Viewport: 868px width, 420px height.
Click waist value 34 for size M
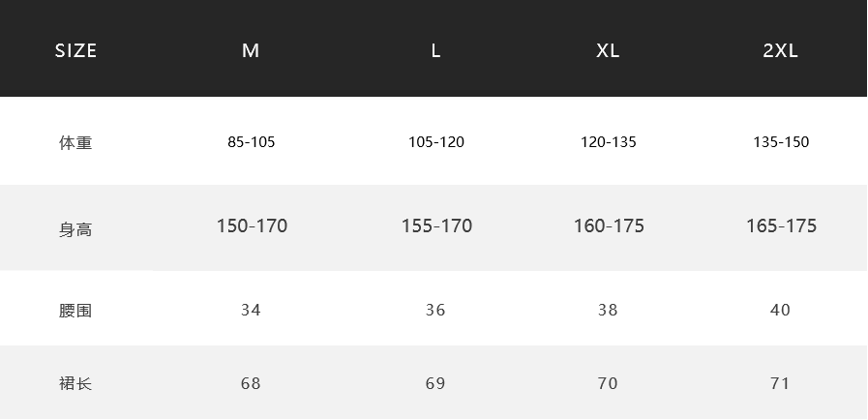pos(251,310)
